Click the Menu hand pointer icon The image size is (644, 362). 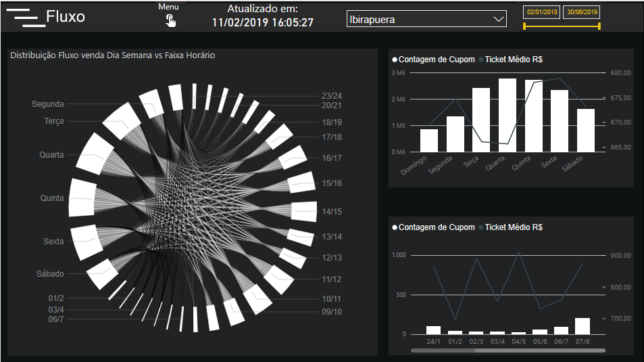pyautogui.click(x=170, y=21)
